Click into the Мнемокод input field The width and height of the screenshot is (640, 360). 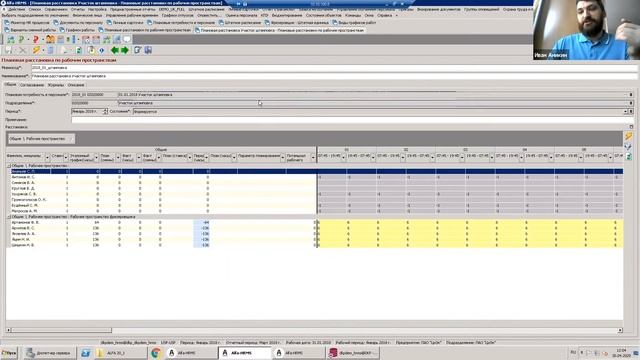pyautogui.click(x=334, y=68)
